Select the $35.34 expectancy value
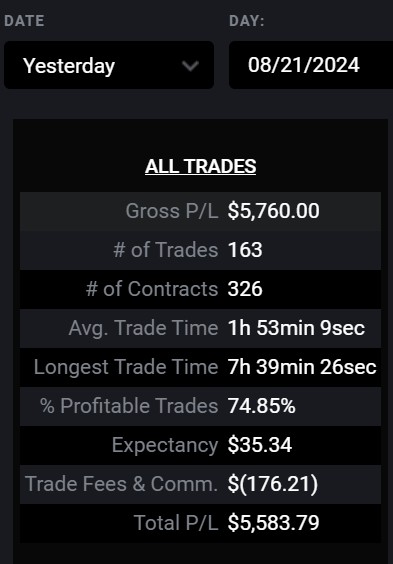Screen dimensions: 393x564 point(260,445)
